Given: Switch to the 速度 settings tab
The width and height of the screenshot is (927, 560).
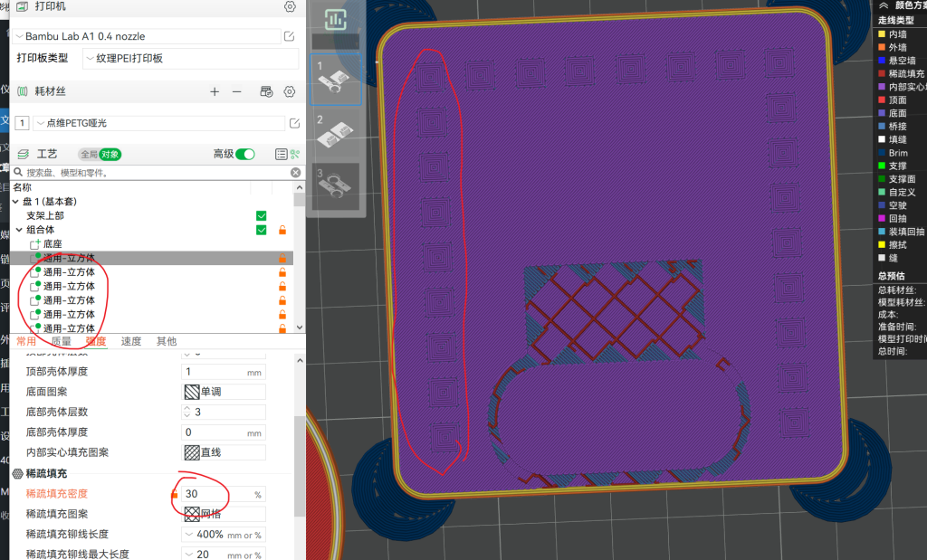Looking at the screenshot, I should click(x=131, y=341).
